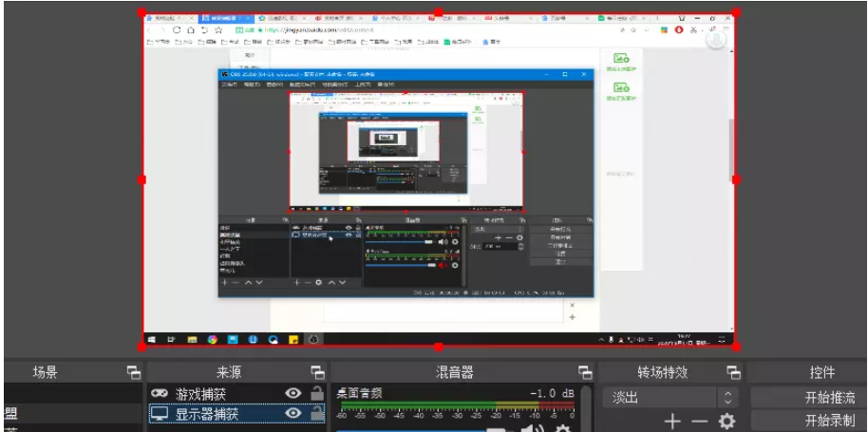Image resolution: width=868 pixels, height=432 pixels.
Task: Click the browser refresh icon in preview
Action: click(x=178, y=29)
